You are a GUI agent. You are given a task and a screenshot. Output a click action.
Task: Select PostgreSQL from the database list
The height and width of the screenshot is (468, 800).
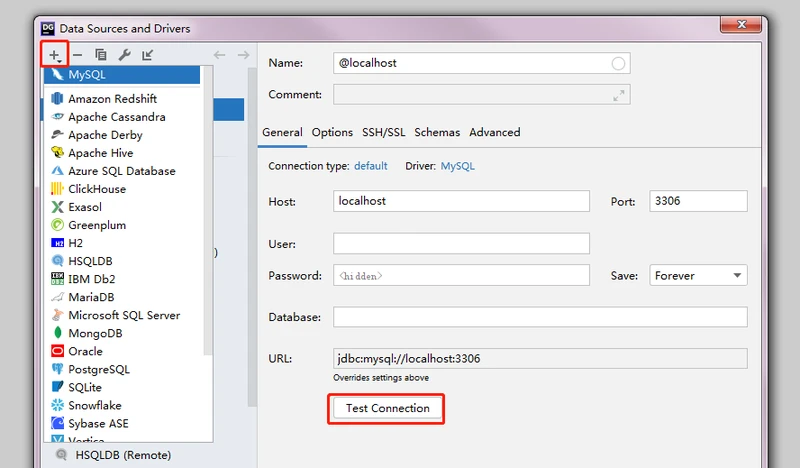[x=98, y=369]
